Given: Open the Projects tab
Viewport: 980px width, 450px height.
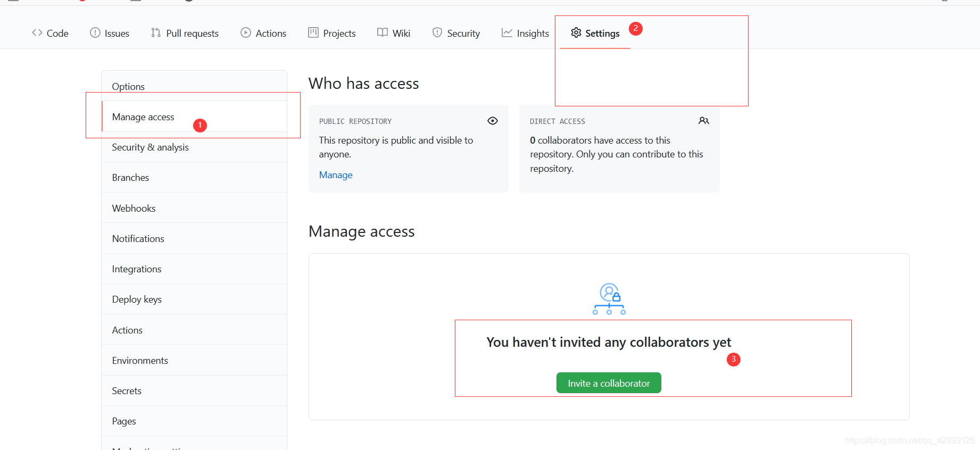Looking at the screenshot, I should [x=332, y=34].
